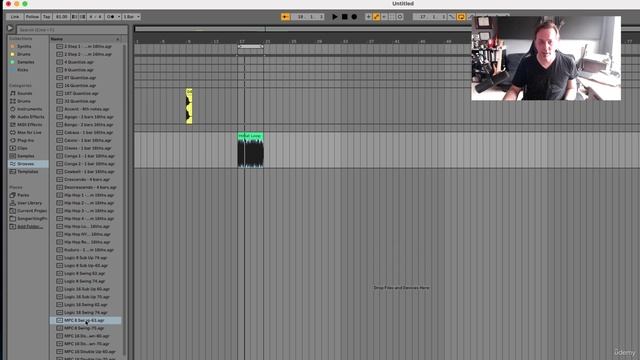Toggle the Follow button
The image size is (640, 360).
point(32,17)
